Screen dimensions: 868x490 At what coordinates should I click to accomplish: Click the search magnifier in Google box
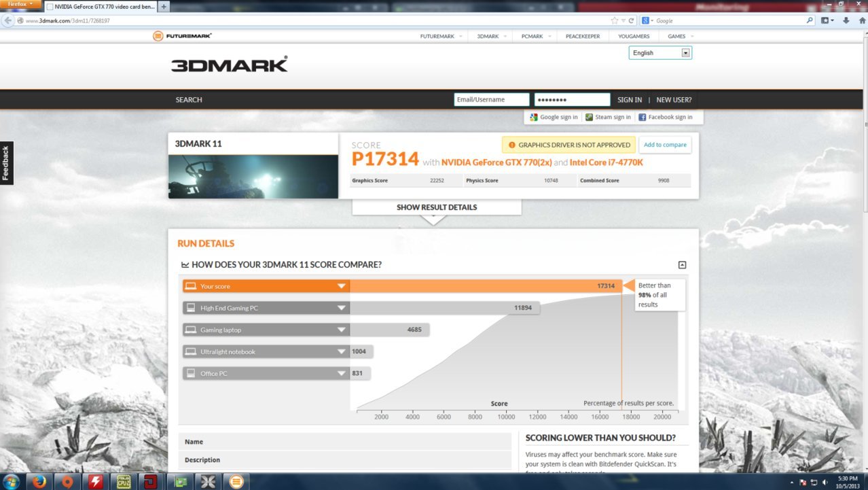pos(810,20)
